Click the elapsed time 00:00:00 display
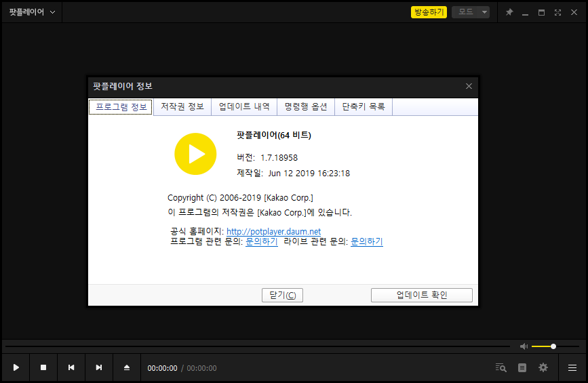Viewport: 588px width, 383px height. (x=162, y=368)
